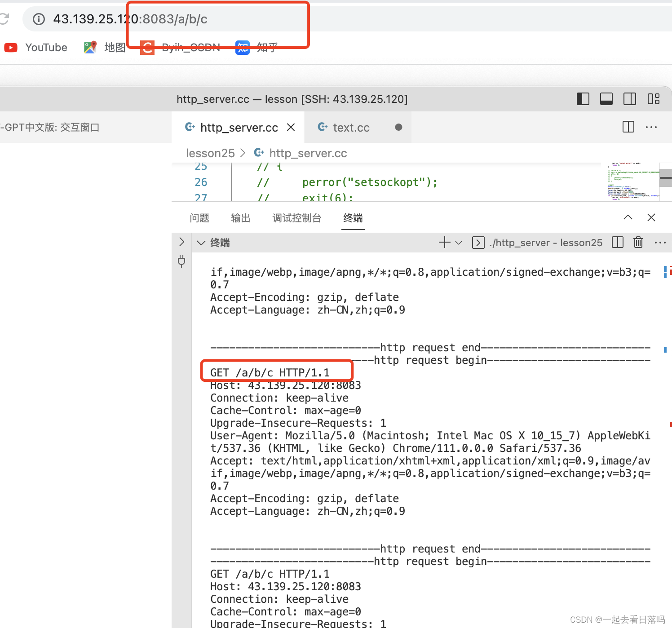Split the terminal
This screenshot has height=628, width=672.
coord(618,243)
